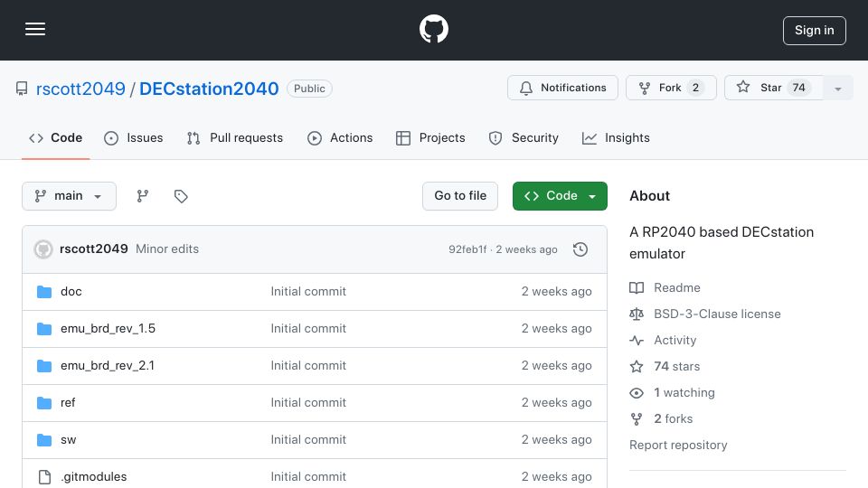Open Initial commit message in emu_brd_rev_2.1 row
The width and height of the screenshot is (868, 488).
pyautogui.click(x=308, y=366)
